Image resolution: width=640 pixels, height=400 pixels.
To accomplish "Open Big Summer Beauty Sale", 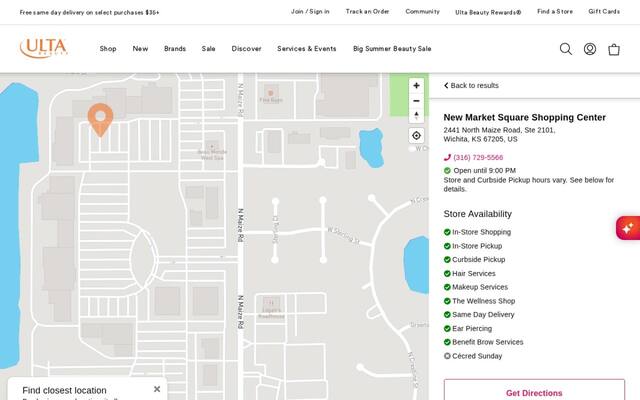I will pos(392,49).
